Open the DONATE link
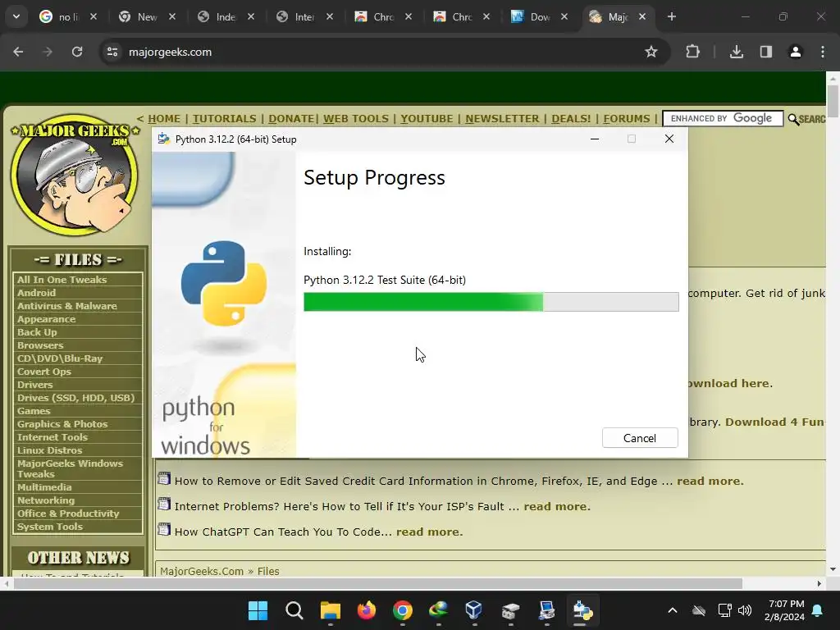This screenshot has width=840, height=630. [x=291, y=118]
